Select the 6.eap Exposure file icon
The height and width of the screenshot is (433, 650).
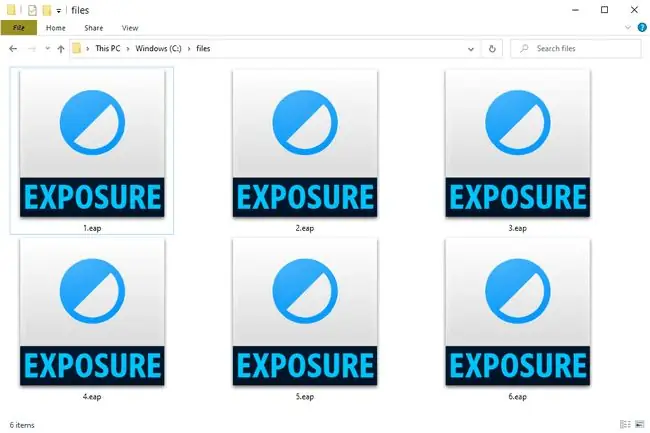[517, 312]
